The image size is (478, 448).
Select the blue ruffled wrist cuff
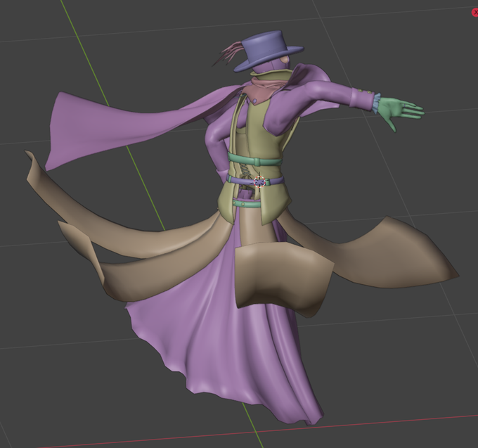tap(376, 103)
